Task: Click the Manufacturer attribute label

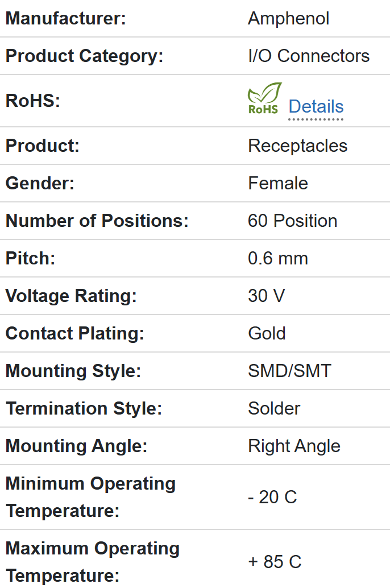Action: (x=65, y=19)
